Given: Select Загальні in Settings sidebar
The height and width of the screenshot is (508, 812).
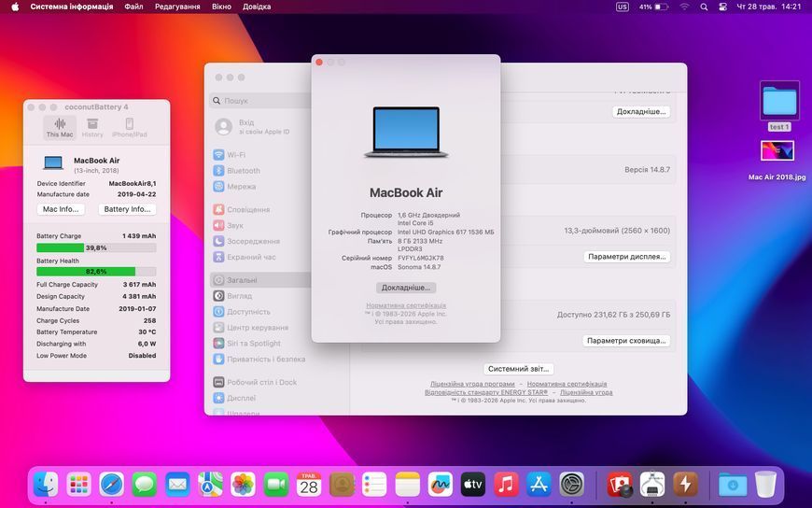Looking at the screenshot, I should tap(260, 280).
